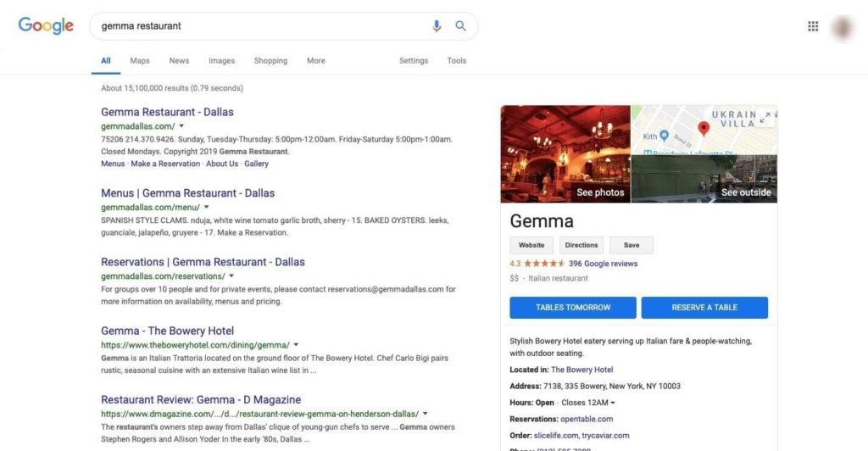Open the More search menu
868x451 pixels.
pos(316,61)
